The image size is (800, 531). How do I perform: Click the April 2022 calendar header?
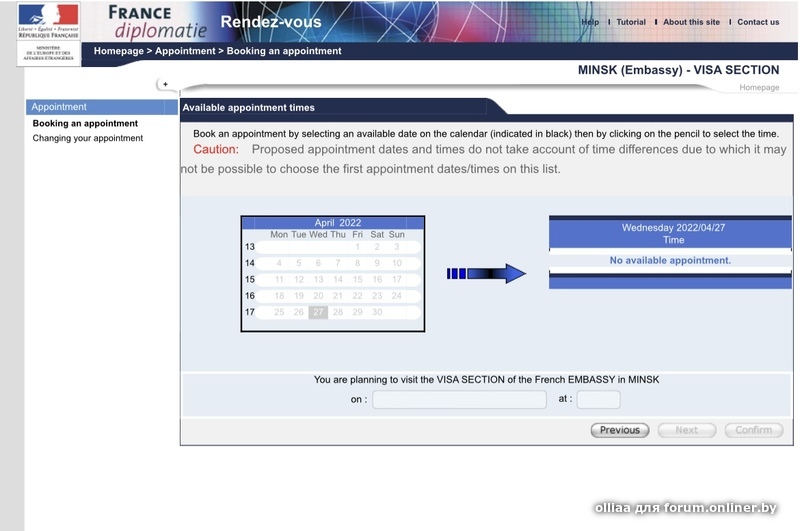337,223
